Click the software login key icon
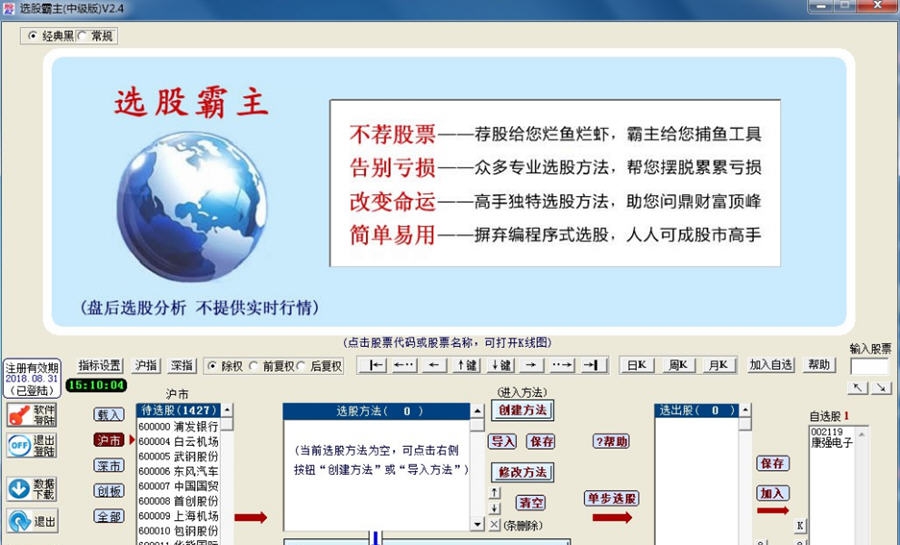Image resolution: width=900 pixels, height=545 pixels. (x=33, y=414)
